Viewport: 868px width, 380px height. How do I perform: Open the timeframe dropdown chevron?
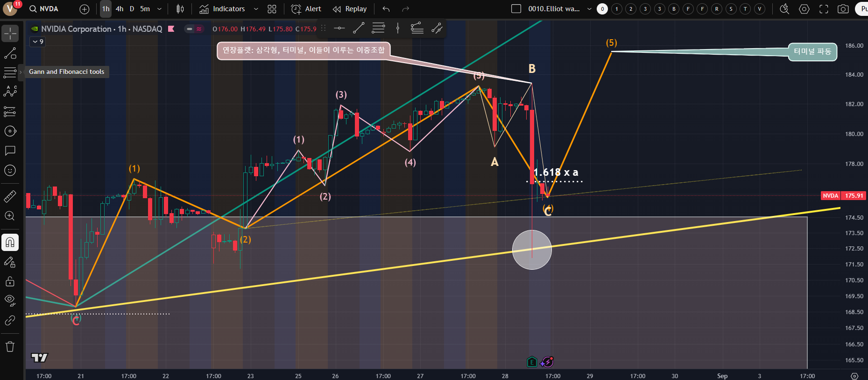tap(159, 9)
